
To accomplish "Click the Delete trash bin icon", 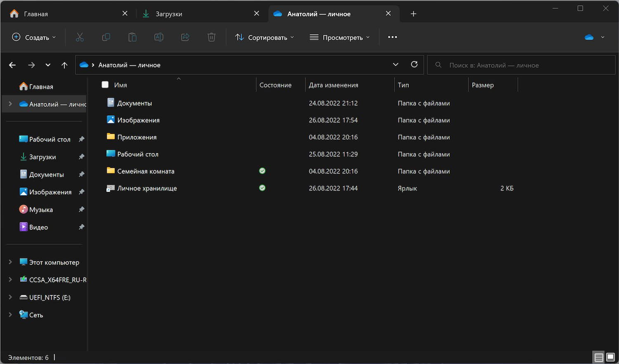I will tap(211, 37).
